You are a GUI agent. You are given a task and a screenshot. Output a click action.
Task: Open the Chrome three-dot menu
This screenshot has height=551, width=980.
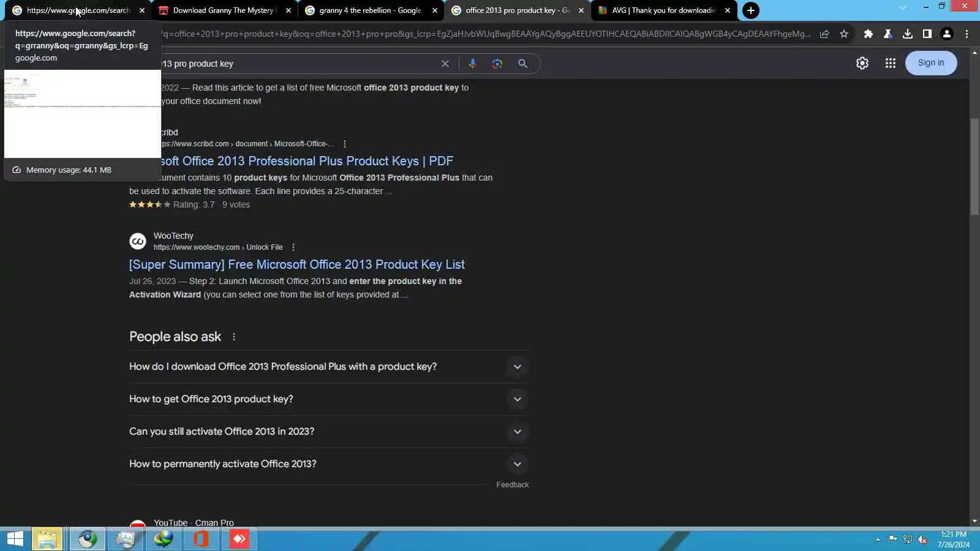(x=967, y=34)
